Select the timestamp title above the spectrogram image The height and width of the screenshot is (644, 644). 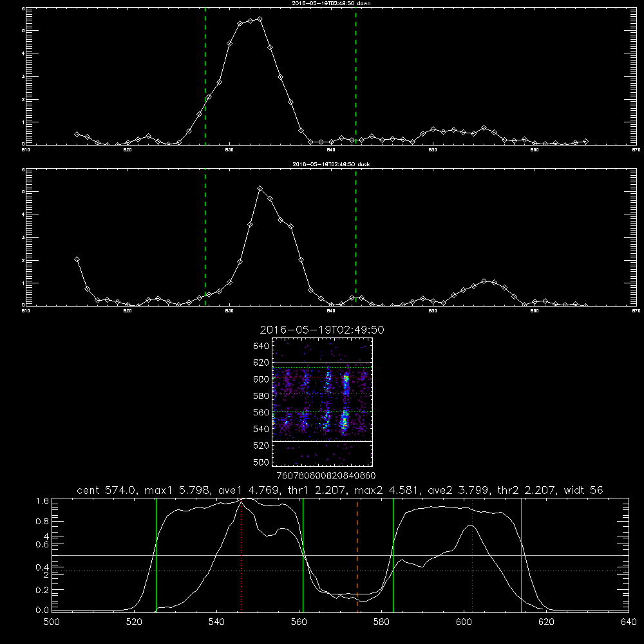[x=322, y=330]
